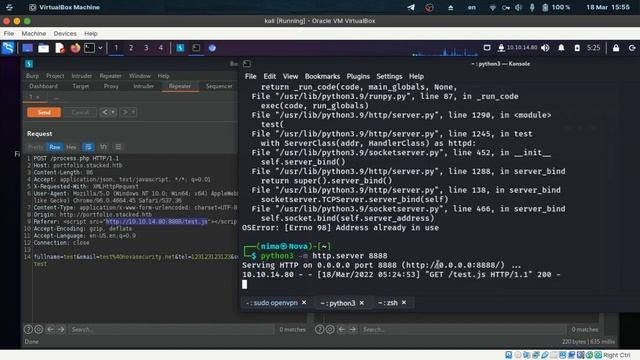Open the Project menu in Burp Suite
This screenshot has height=360, width=640.
click(55, 76)
